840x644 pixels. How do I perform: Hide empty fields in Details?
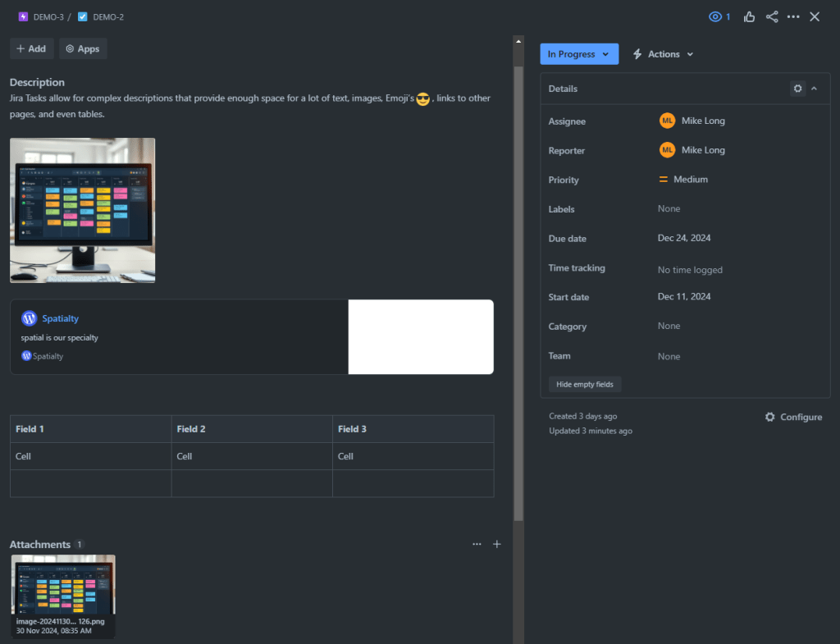pos(586,384)
